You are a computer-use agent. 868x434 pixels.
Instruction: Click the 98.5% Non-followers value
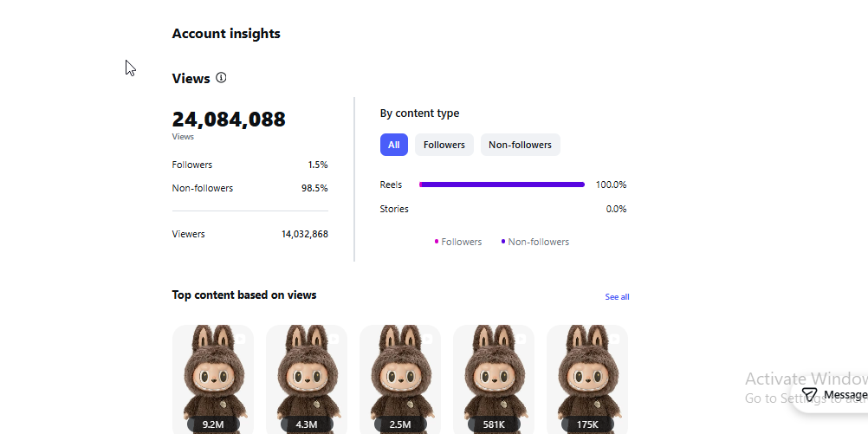pyautogui.click(x=314, y=188)
